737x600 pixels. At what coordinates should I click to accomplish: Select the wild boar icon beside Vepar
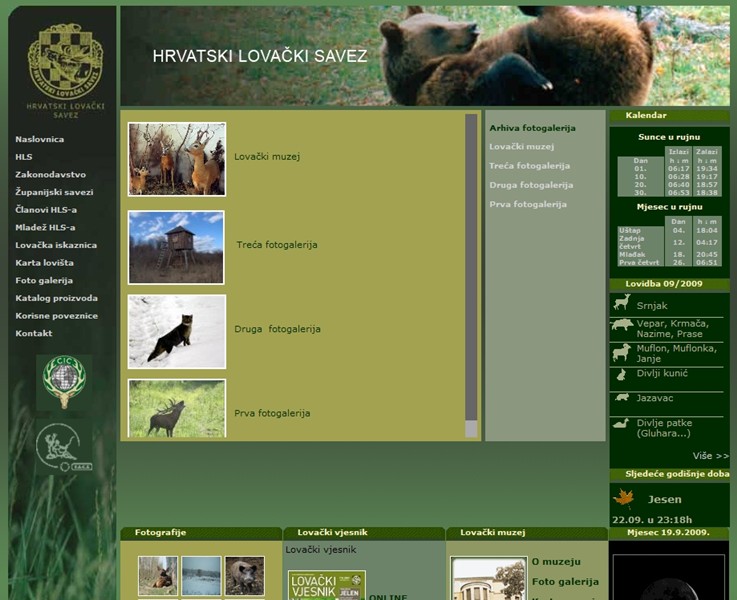tap(622, 324)
